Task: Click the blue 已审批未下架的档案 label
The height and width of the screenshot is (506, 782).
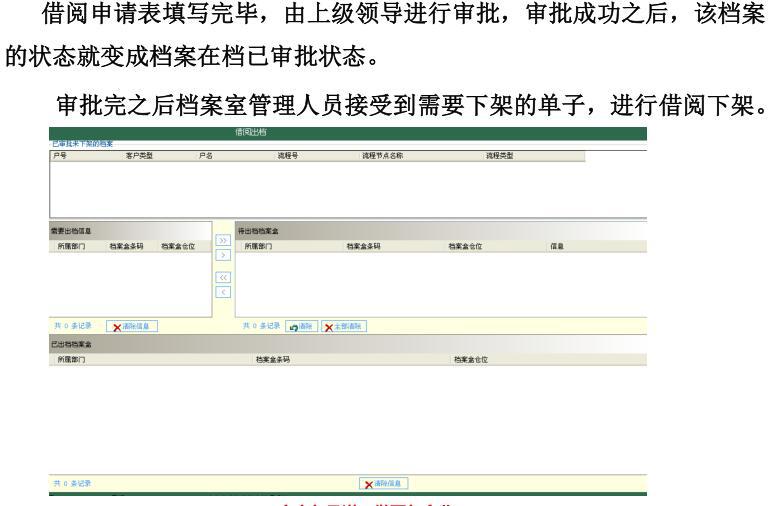Action: 83,144
